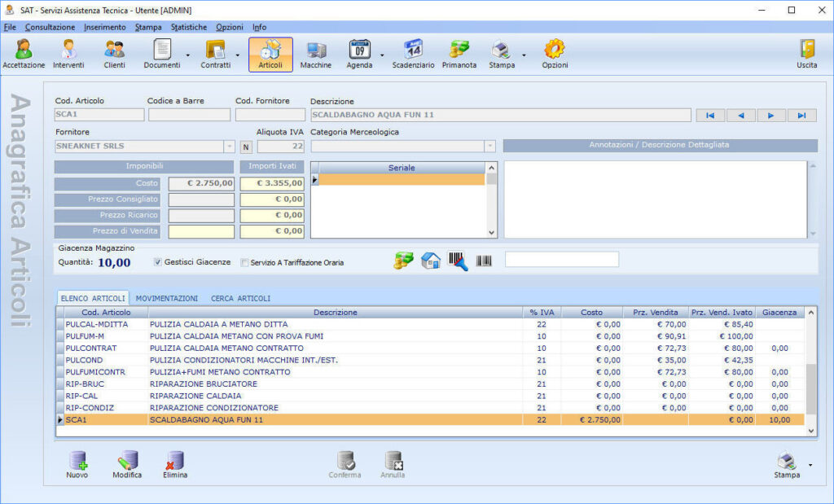Image resolution: width=834 pixels, height=504 pixels.
Task: Switch to the MOVIMENTAZIONI tab
Action: click(x=166, y=299)
